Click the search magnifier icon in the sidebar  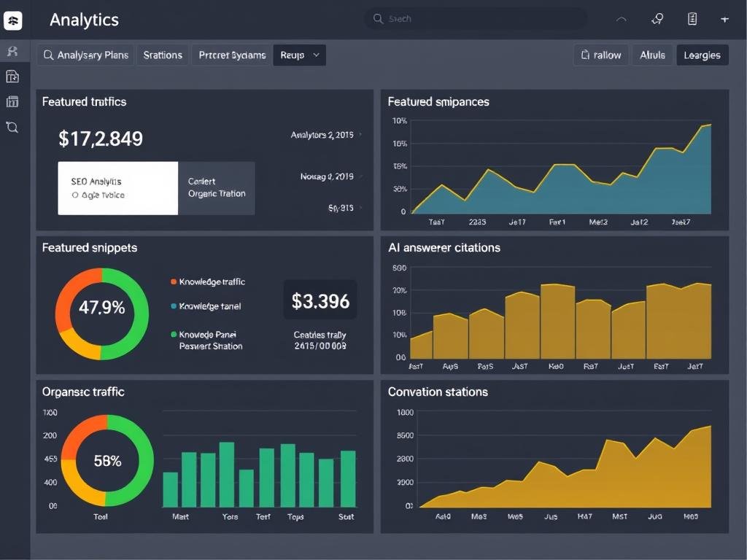pyautogui.click(x=12, y=128)
